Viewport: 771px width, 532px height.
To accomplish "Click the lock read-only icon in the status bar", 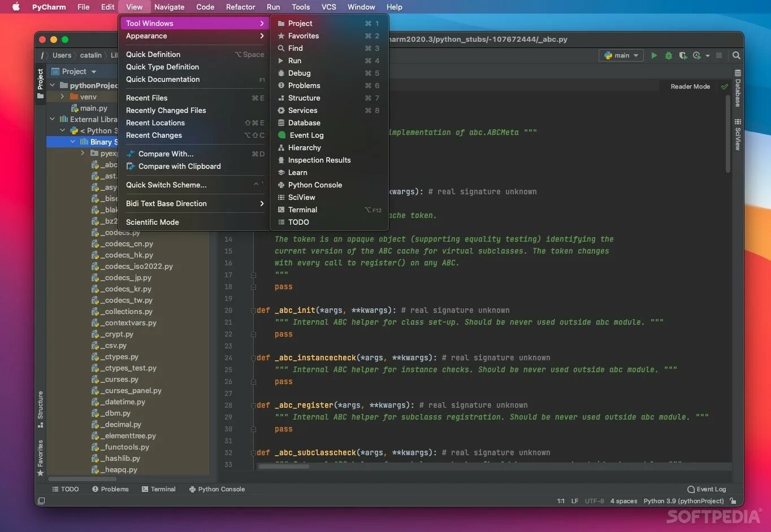I will tap(733, 501).
